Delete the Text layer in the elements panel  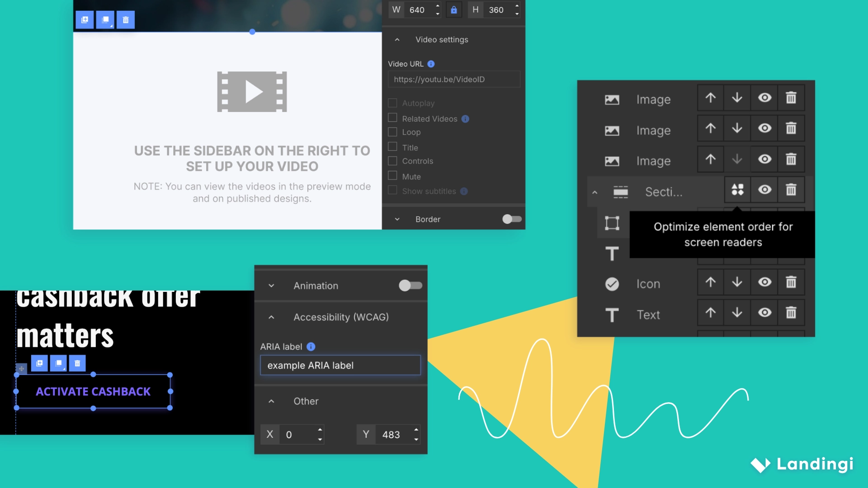(x=791, y=312)
